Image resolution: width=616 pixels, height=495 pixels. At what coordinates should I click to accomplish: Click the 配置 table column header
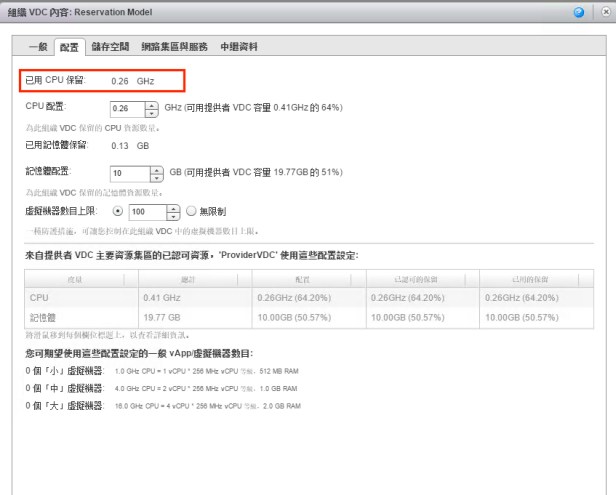pyautogui.click(x=309, y=279)
